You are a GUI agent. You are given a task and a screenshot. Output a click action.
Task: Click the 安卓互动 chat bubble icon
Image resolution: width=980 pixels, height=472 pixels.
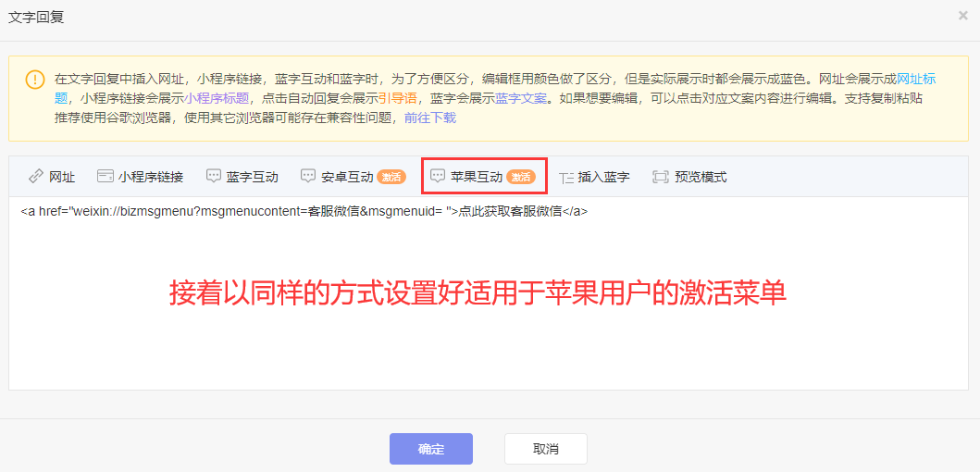click(308, 176)
